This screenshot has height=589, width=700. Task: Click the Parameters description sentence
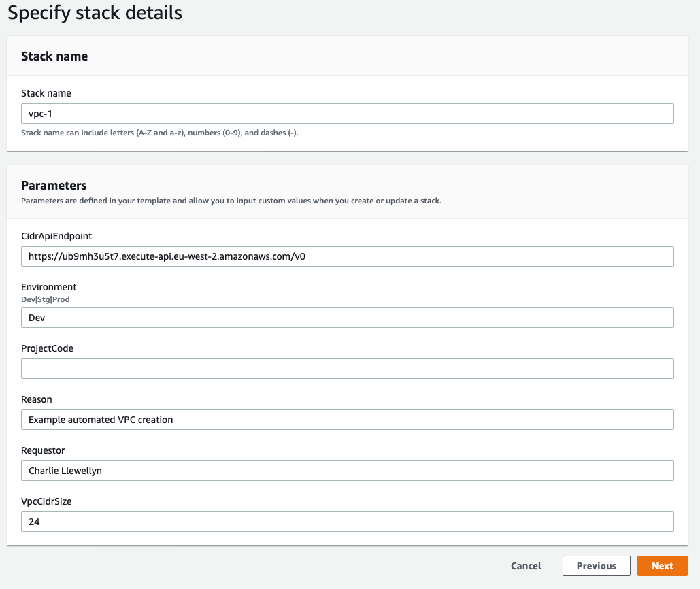231,201
